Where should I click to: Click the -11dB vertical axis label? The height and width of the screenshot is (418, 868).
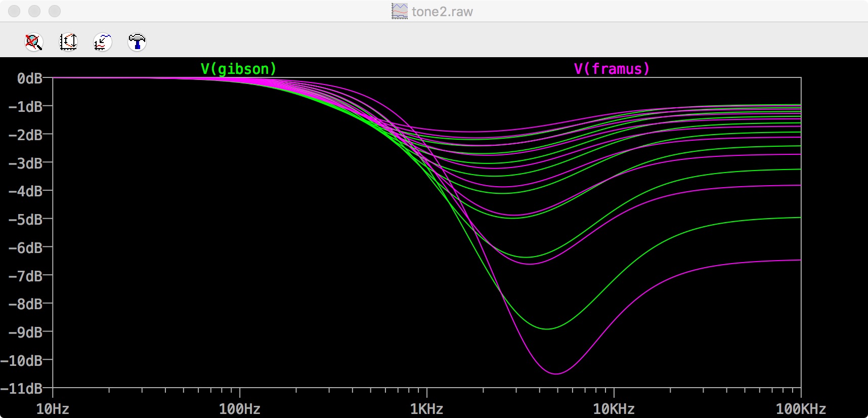[21, 389]
